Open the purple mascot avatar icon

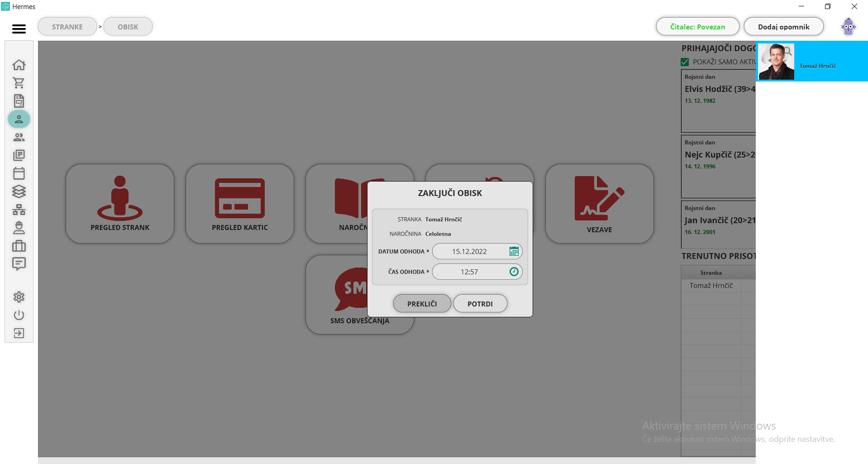point(849,27)
